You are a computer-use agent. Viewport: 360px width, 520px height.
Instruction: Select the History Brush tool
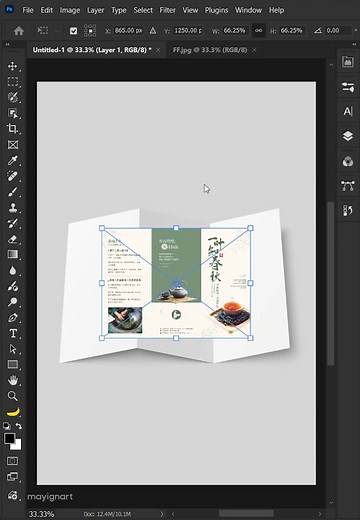coord(13,223)
